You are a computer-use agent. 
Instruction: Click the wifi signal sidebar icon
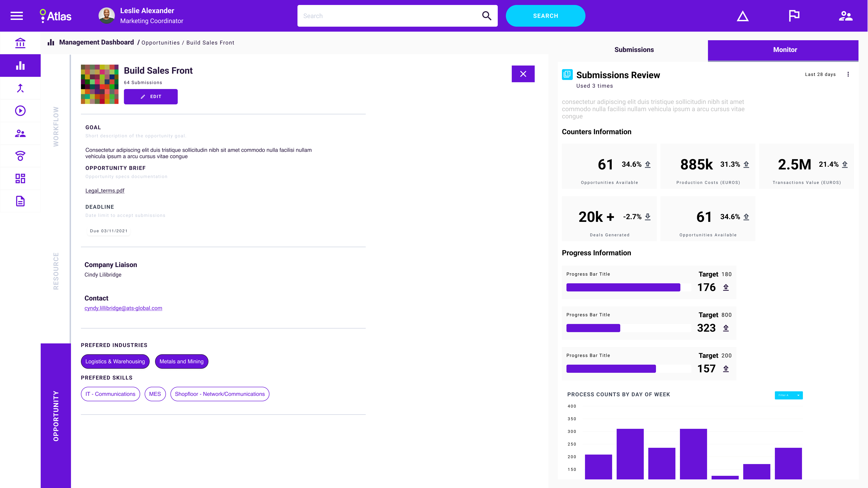point(20,156)
